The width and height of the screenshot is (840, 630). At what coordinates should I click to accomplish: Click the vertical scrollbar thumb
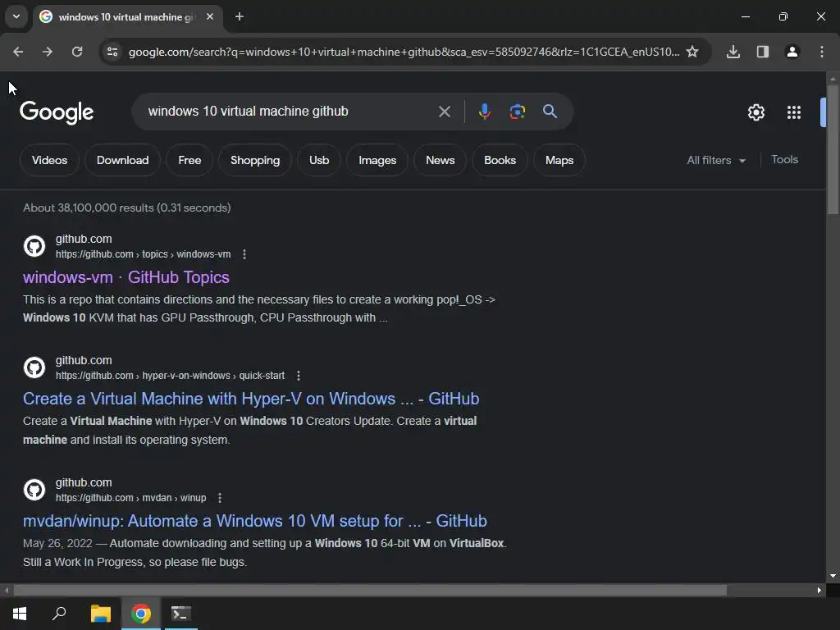[833, 150]
